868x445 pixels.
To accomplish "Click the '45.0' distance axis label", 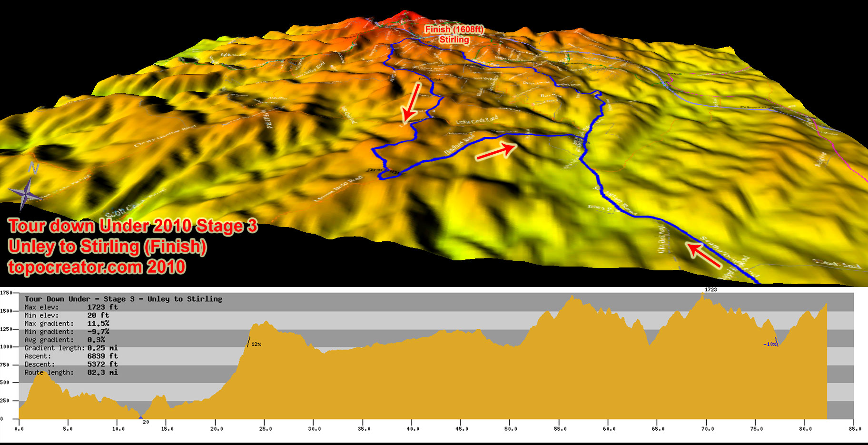I will [x=462, y=429].
